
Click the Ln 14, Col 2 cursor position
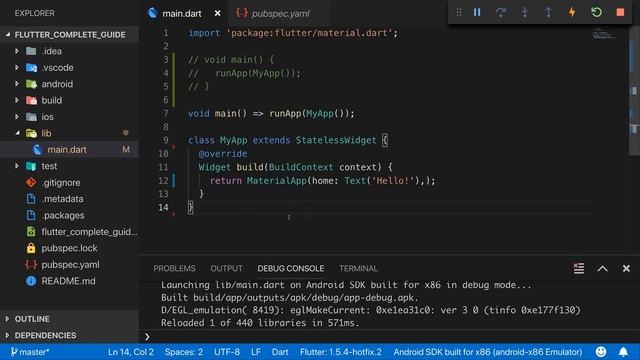point(131,352)
